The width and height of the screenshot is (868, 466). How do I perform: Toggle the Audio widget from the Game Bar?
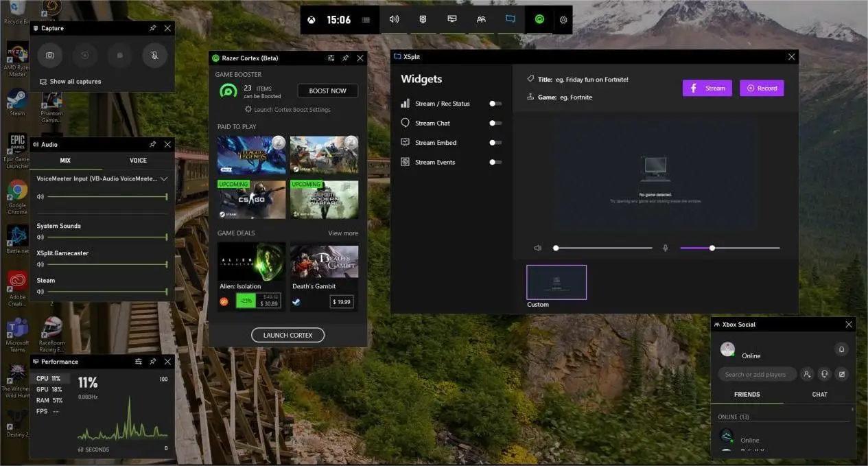[395, 19]
